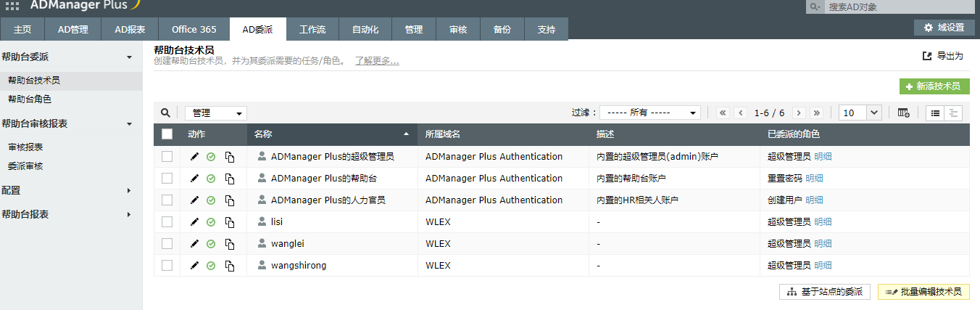This screenshot has width=980, height=310.
Task: Open the rows-per-page 10 dropdown
Action: [860, 113]
